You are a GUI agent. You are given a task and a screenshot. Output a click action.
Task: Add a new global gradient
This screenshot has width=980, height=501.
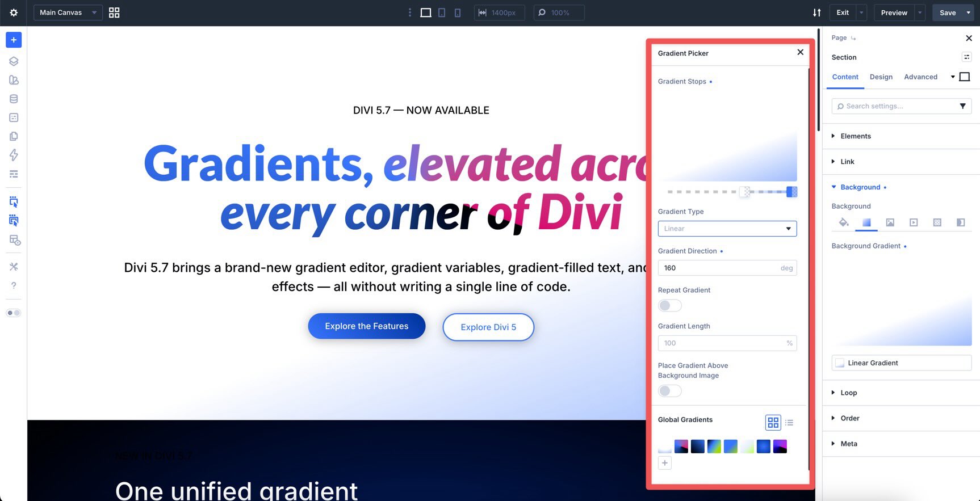(x=665, y=463)
